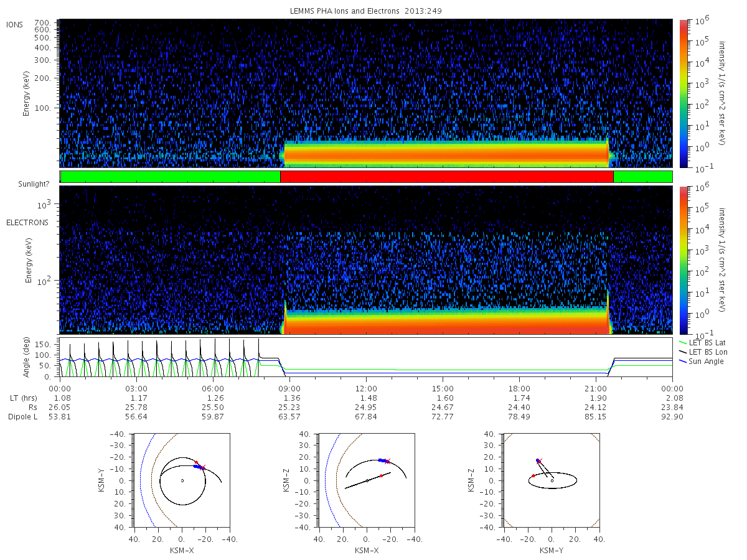Click the blue Sun Angle legend line
This screenshot has width=747, height=560.
684,362
